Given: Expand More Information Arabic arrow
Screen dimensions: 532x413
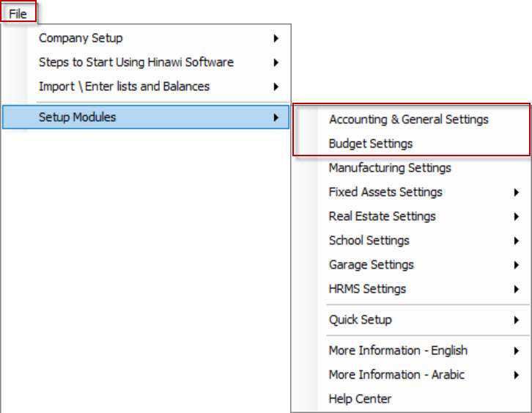Looking at the screenshot, I should pos(517,375).
